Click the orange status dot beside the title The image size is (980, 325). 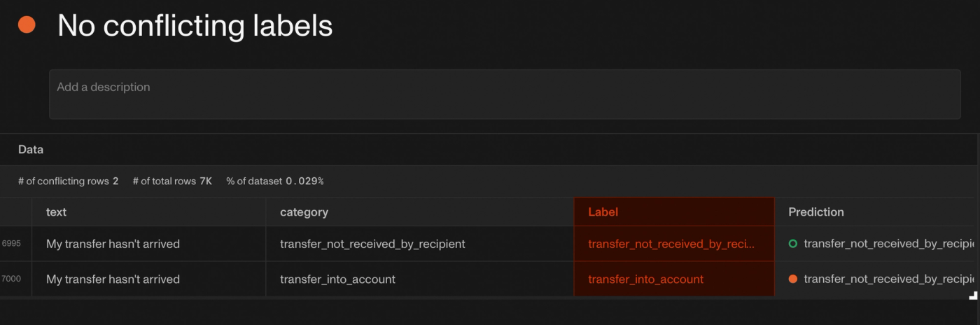(x=27, y=25)
